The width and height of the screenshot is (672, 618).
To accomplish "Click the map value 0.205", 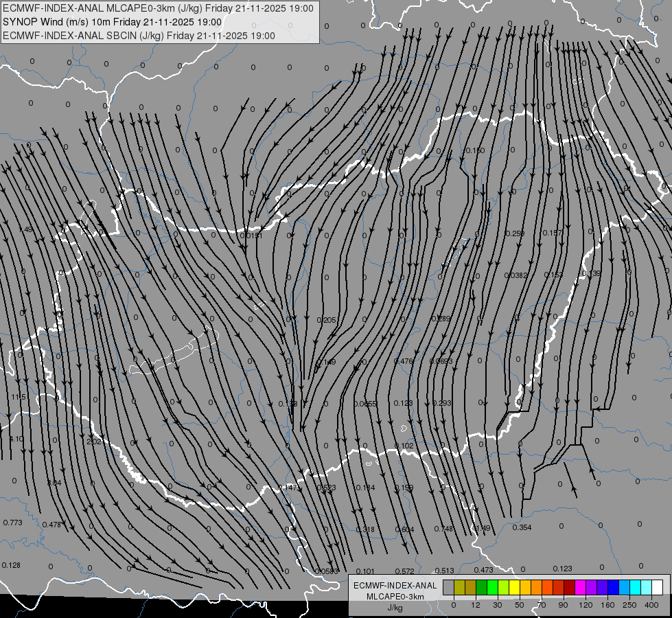I will (327, 320).
